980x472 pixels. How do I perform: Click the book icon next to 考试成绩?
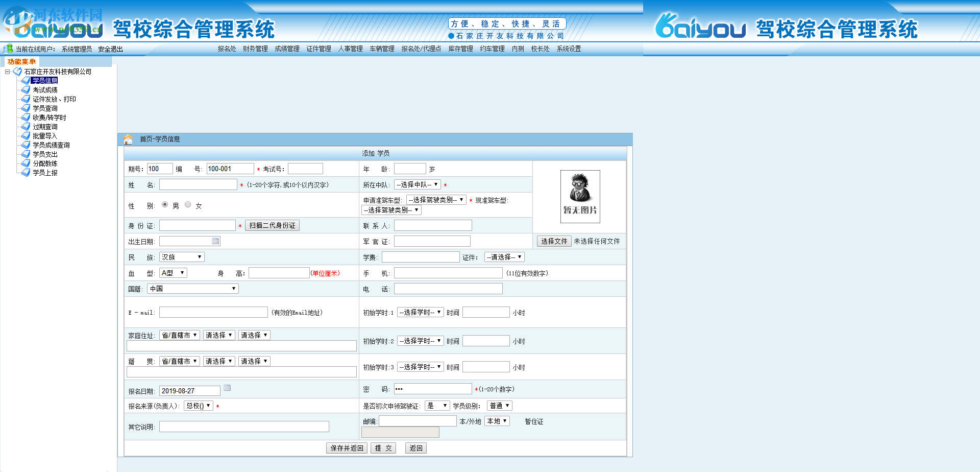click(x=26, y=90)
